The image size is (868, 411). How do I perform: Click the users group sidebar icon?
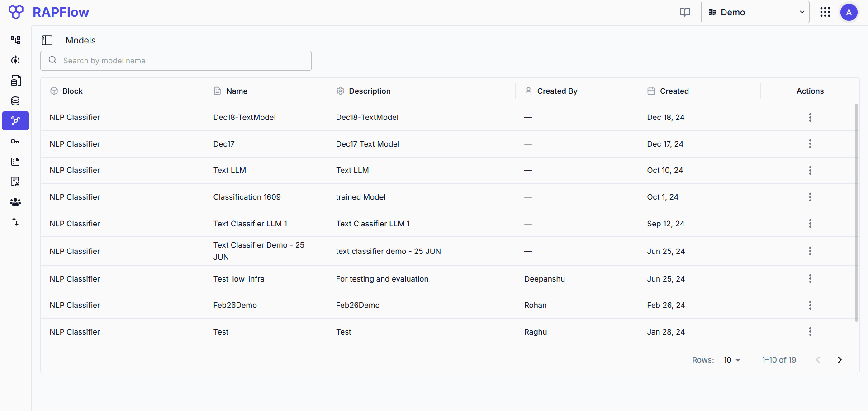coord(15,202)
